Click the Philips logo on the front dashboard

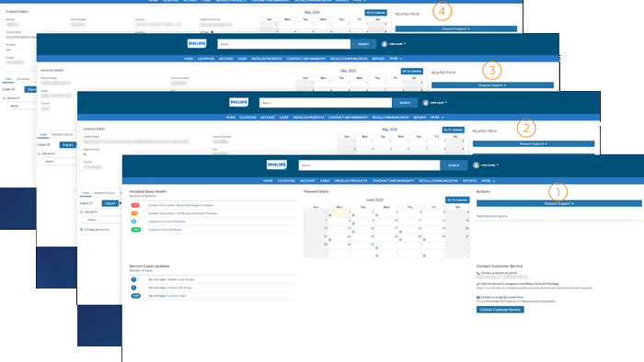276,164
